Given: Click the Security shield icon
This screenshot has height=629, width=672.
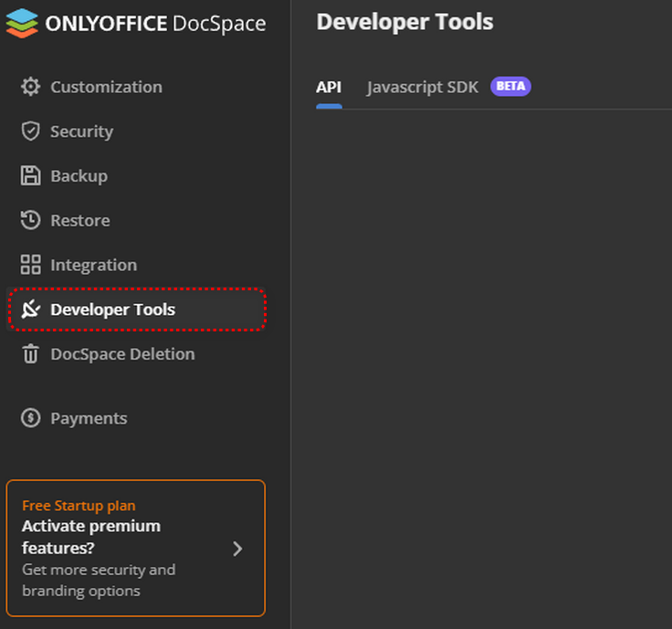Looking at the screenshot, I should [x=31, y=131].
